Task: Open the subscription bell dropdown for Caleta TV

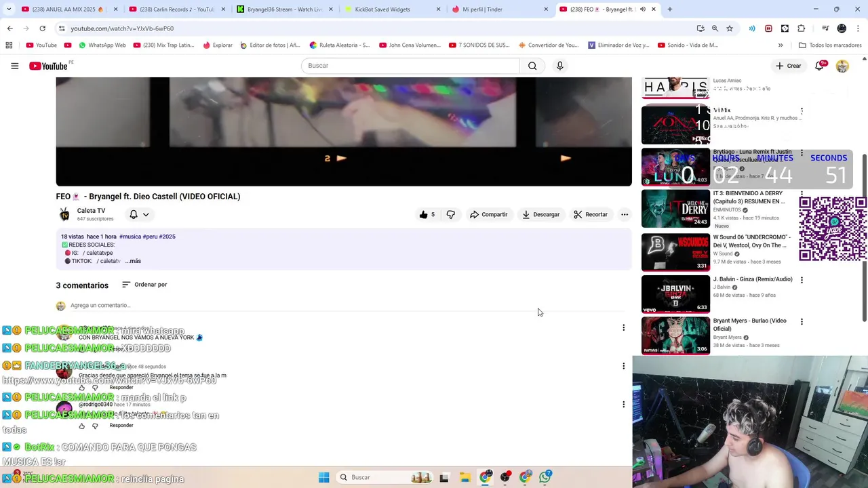Action: [x=138, y=214]
